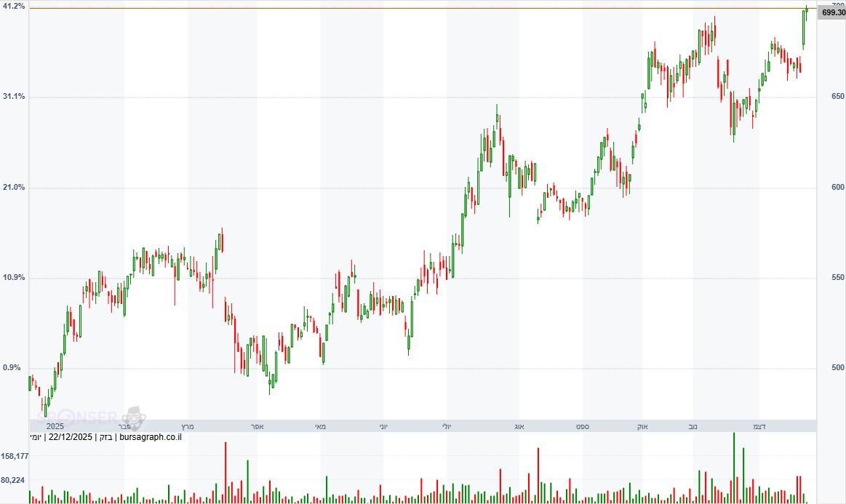Select the מרץ month on the time axis
Screen dimensions: 846x504
click(188, 426)
